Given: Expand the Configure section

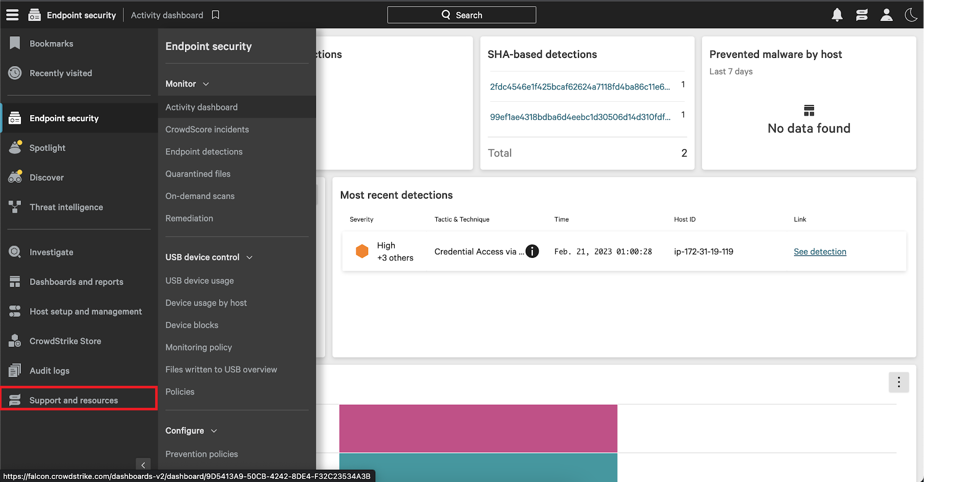Looking at the screenshot, I should (x=214, y=431).
